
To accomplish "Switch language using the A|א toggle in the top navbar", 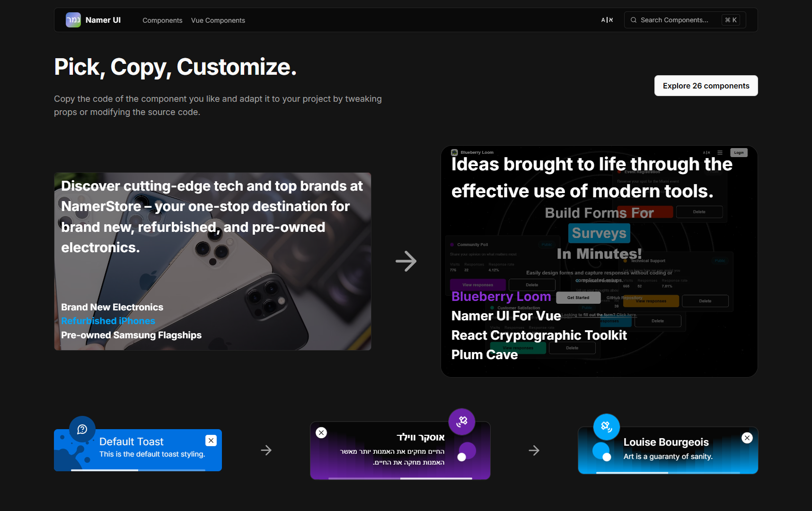I will (607, 20).
